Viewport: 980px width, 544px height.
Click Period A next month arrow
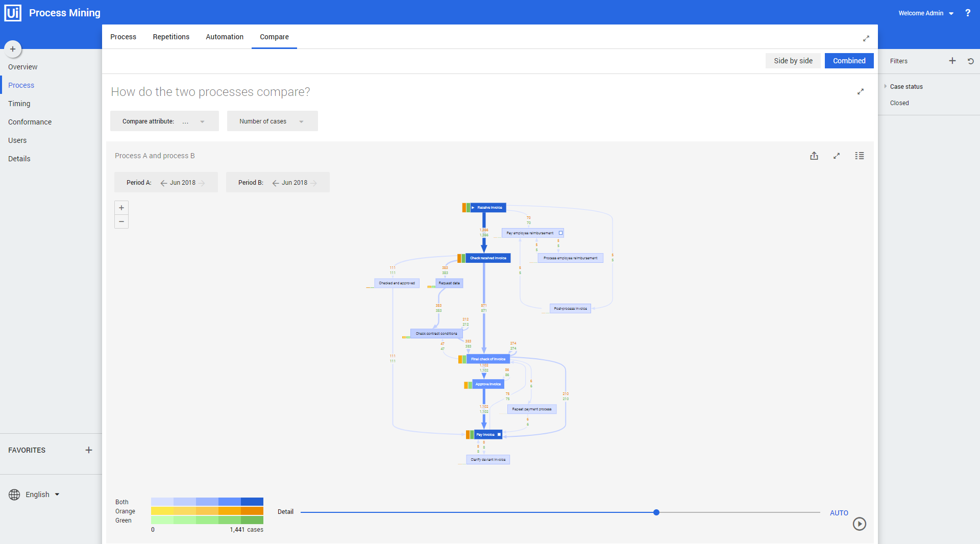202,183
